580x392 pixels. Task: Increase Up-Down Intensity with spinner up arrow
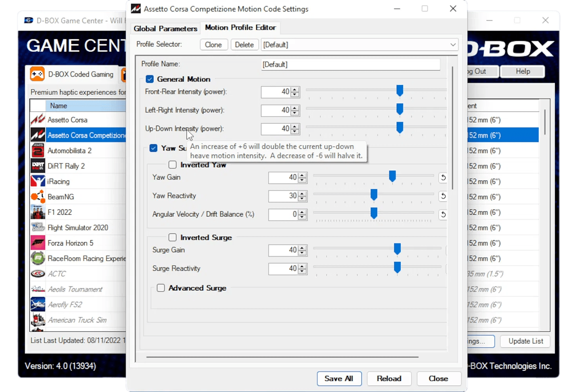coord(295,127)
